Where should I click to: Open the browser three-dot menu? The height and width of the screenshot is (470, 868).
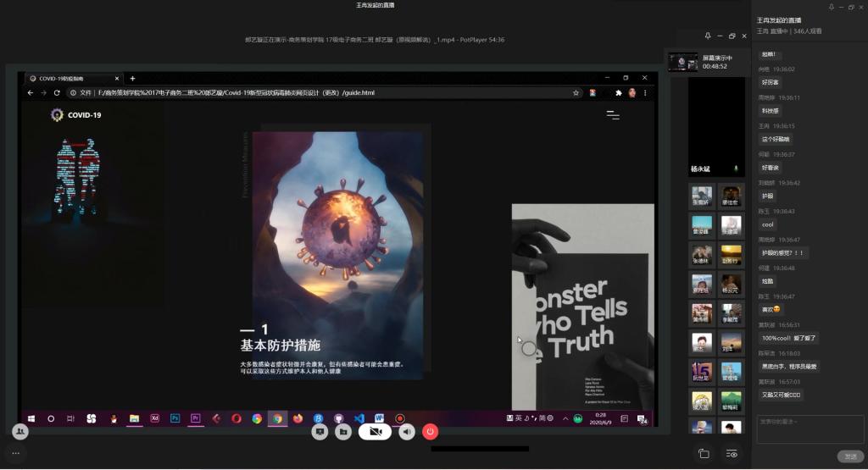click(646, 93)
